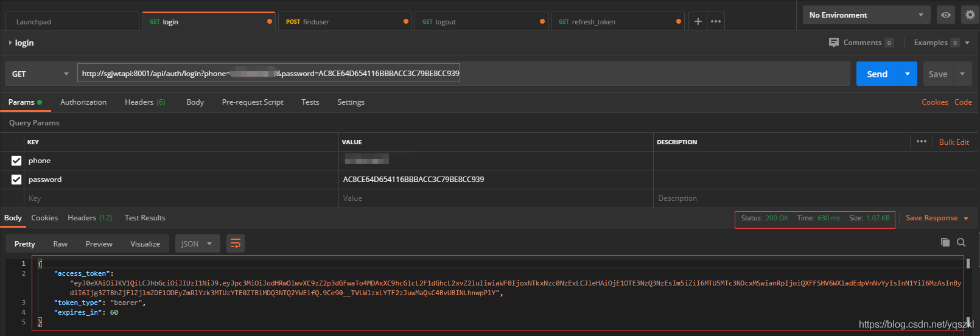Switch to the POST finduser tab
The height and width of the screenshot is (336, 980).
tap(346, 21)
